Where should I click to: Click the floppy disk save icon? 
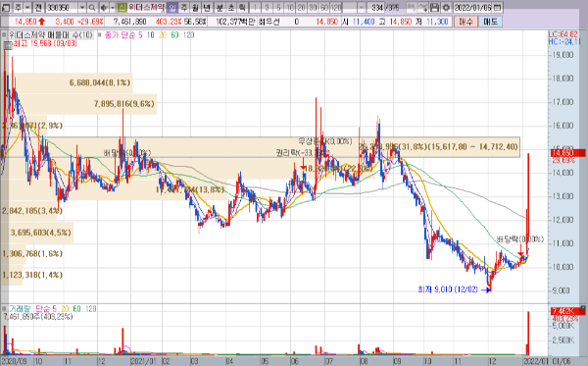pyautogui.click(x=434, y=7)
